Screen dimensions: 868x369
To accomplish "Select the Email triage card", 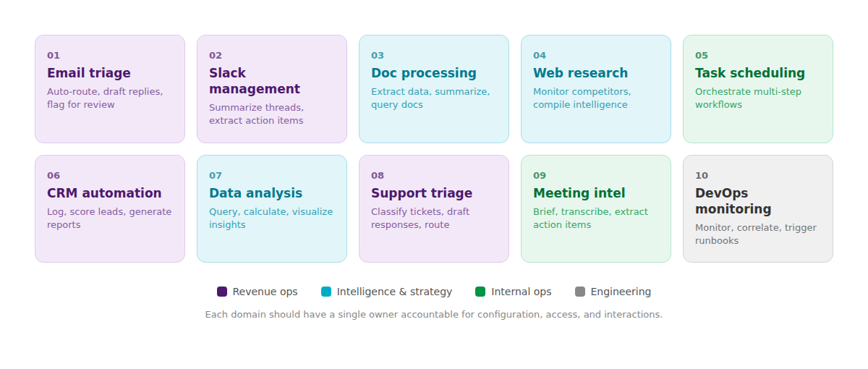I will pos(110,89).
